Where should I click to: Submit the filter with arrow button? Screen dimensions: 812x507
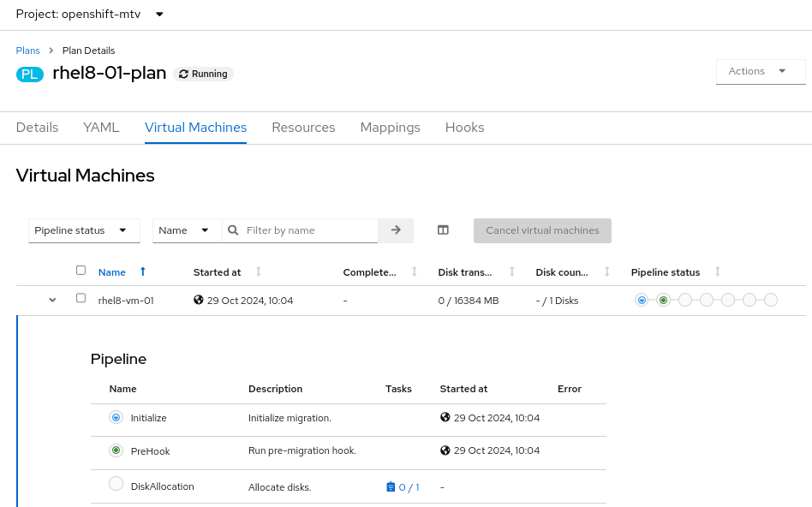pos(396,230)
